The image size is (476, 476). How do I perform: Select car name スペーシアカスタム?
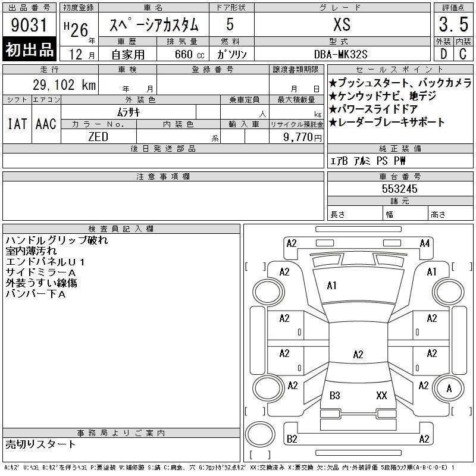[154, 24]
